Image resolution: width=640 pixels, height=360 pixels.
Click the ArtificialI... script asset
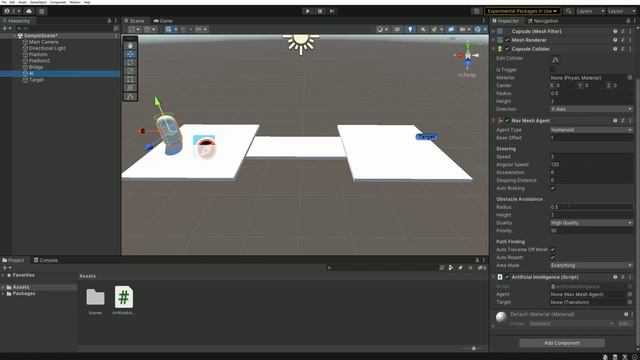[x=124, y=300]
